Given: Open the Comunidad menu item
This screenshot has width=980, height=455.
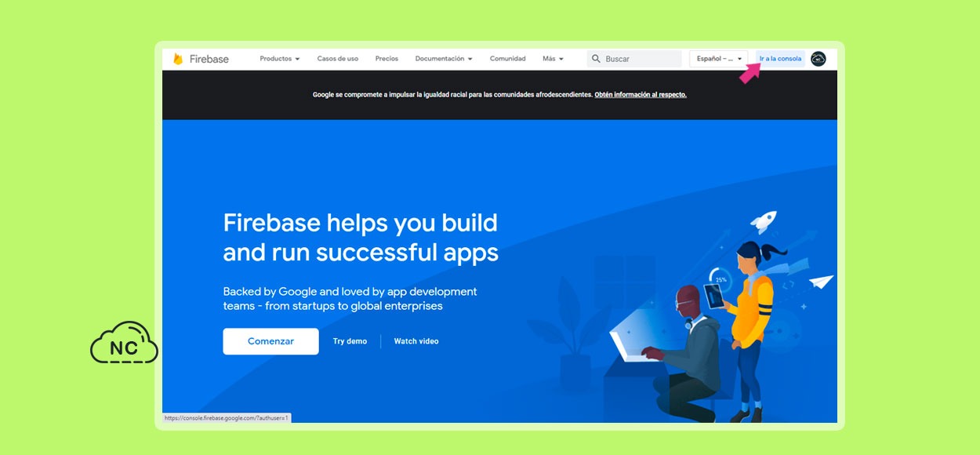Looking at the screenshot, I should click(x=508, y=59).
